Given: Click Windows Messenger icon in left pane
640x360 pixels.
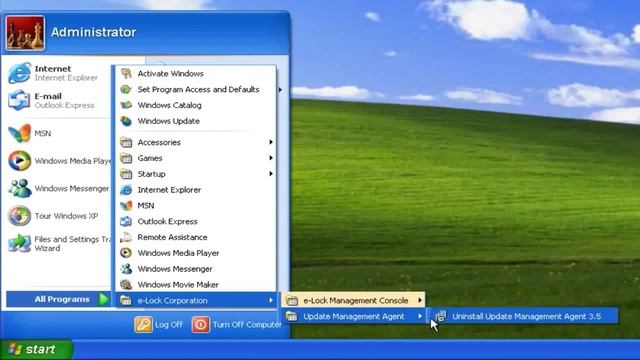Looking at the screenshot, I should point(19,188).
